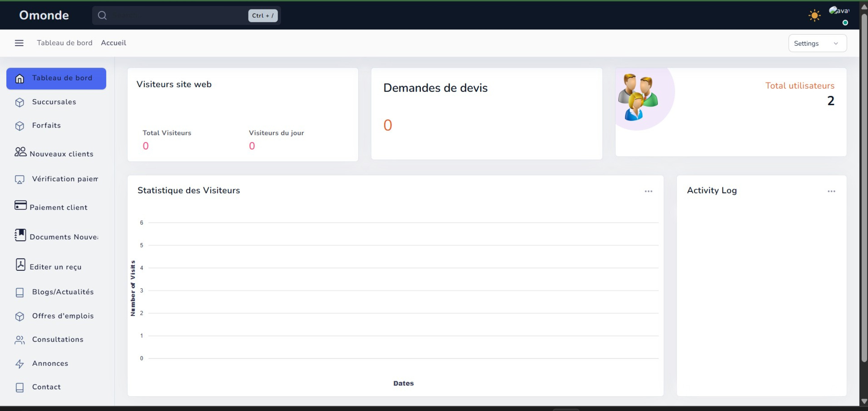Image resolution: width=868 pixels, height=411 pixels.
Task: Click the Documents Nouveaux notebook icon
Action: (20, 235)
